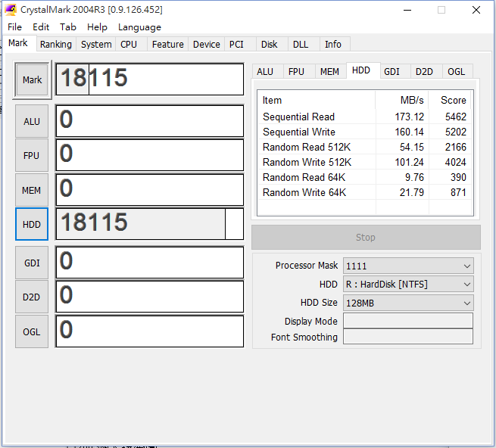Show OGL results sub-tab
The width and height of the screenshot is (496, 448).
point(457,72)
